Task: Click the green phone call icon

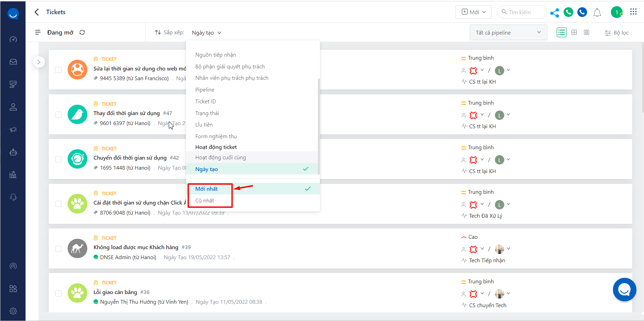Action: pyautogui.click(x=568, y=12)
